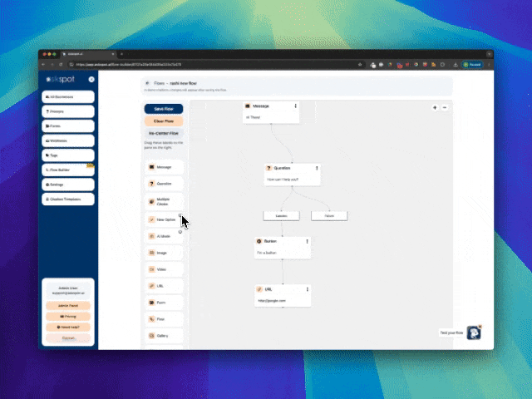This screenshot has width=532, height=399.
Task: Select the Question block icon in the palette
Action: pos(151,184)
